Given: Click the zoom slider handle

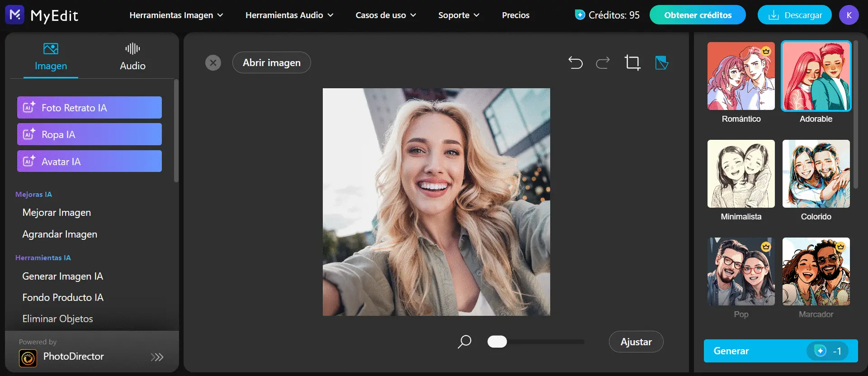Looking at the screenshot, I should click(x=497, y=342).
